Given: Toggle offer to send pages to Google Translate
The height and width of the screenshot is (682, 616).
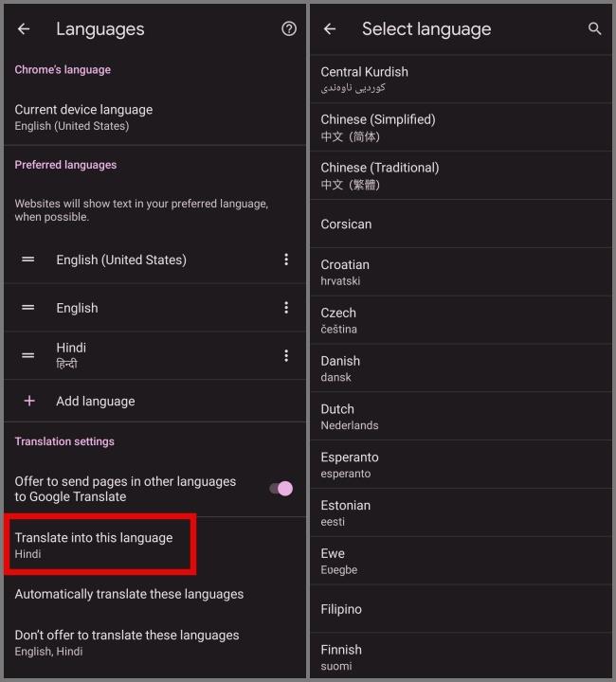Looking at the screenshot, I should 281,489.
